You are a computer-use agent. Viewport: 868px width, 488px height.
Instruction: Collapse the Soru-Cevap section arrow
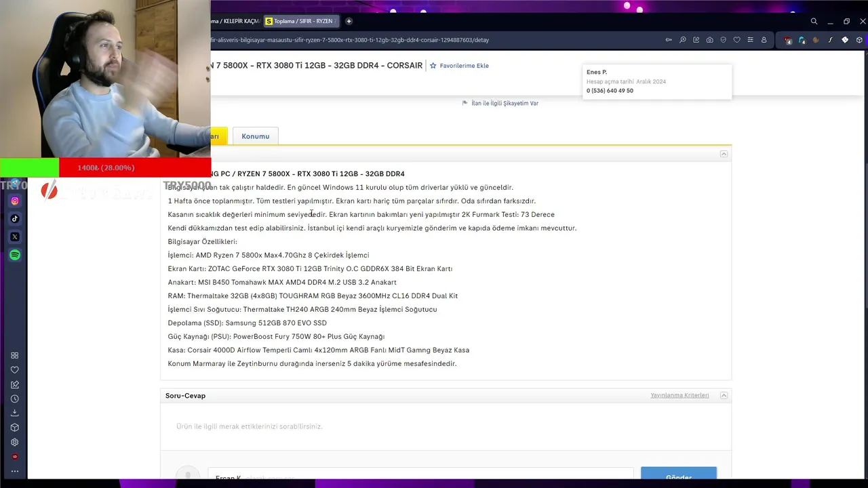pos(724,395)
